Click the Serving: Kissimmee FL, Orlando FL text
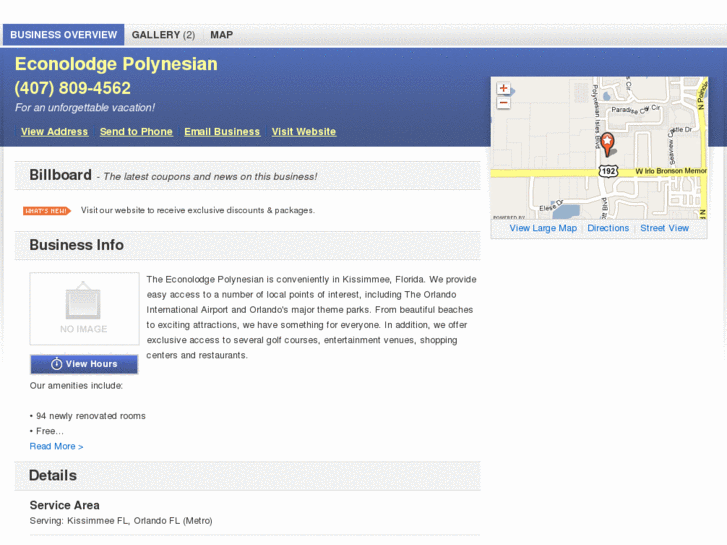Image resolution: width=727 pixels, height=545 pixels. click(121, 521)
